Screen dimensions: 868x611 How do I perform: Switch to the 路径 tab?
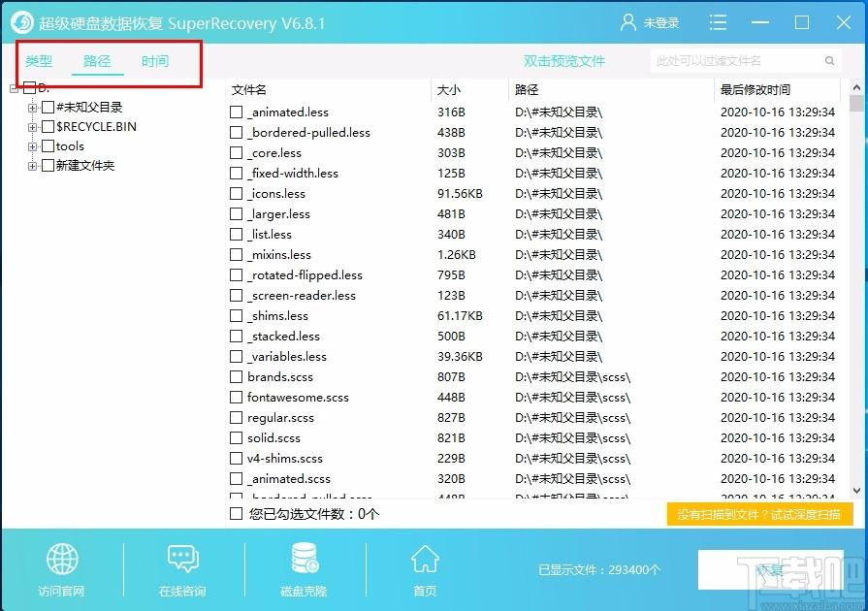point(97,61)
